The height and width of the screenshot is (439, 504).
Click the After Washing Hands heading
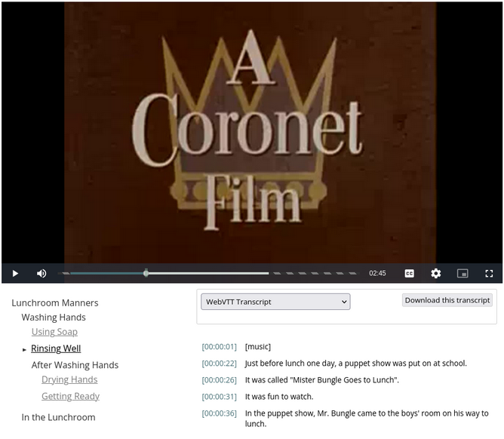pos(75,365)
